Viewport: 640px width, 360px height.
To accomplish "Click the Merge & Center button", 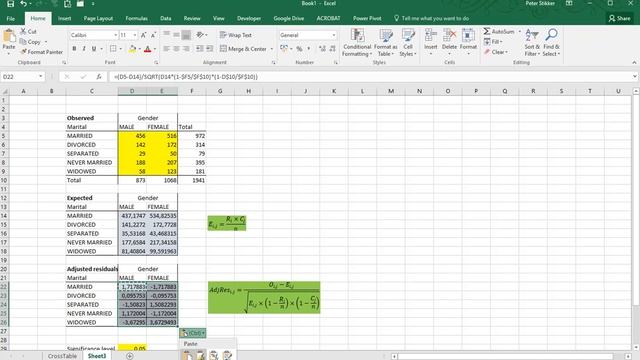I will click(x=243, y=49).
